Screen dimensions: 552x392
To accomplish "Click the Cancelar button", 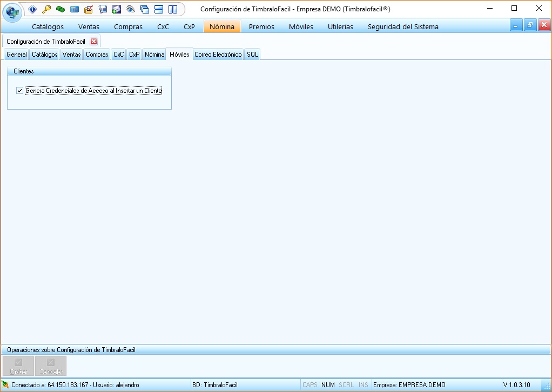I will click(x=51, y=366).
